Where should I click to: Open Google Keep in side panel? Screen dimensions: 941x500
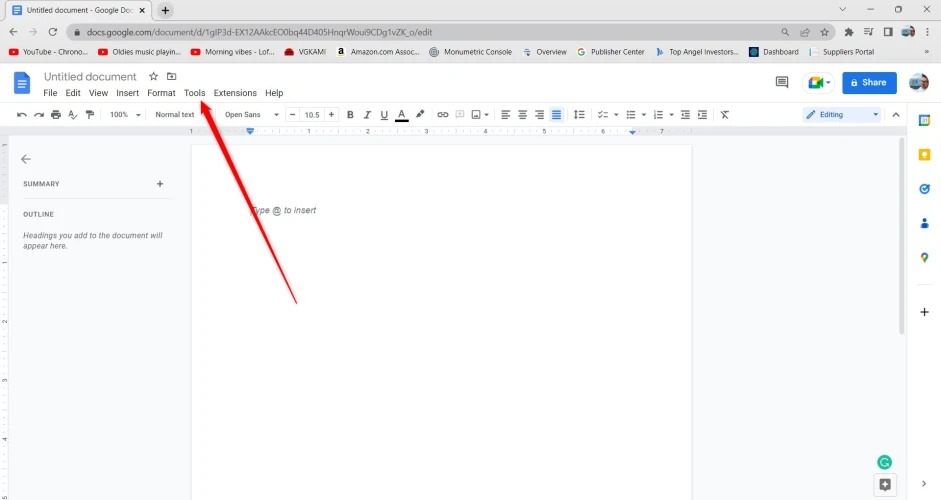pyautogui.click(x=924, y=154)
